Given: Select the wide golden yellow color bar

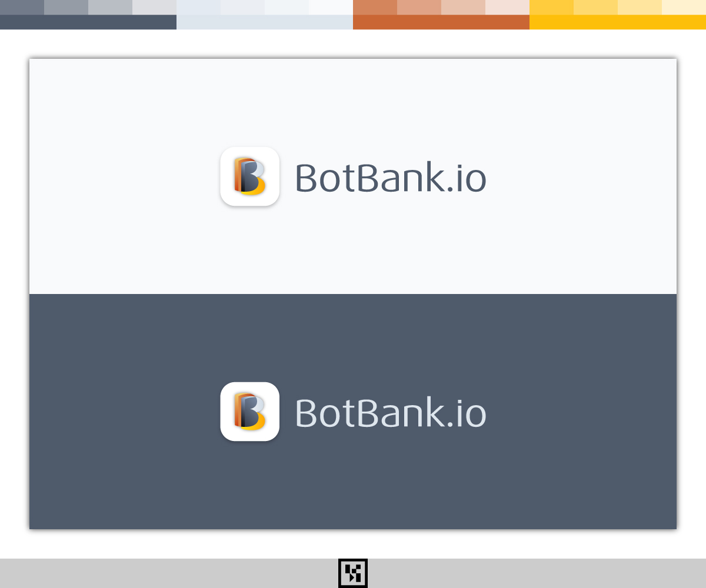Looking at the screenshot, I should 618,22.
